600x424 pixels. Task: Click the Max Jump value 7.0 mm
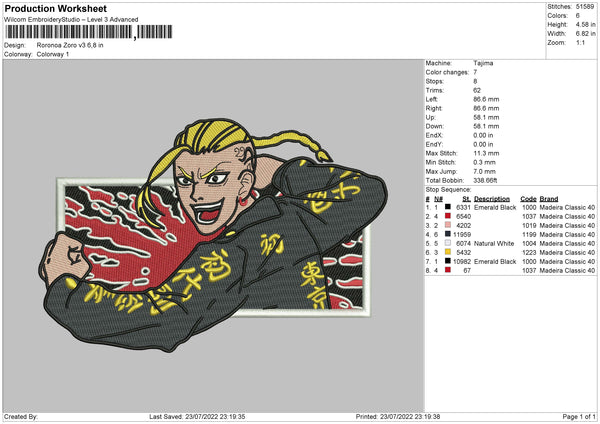484,171
